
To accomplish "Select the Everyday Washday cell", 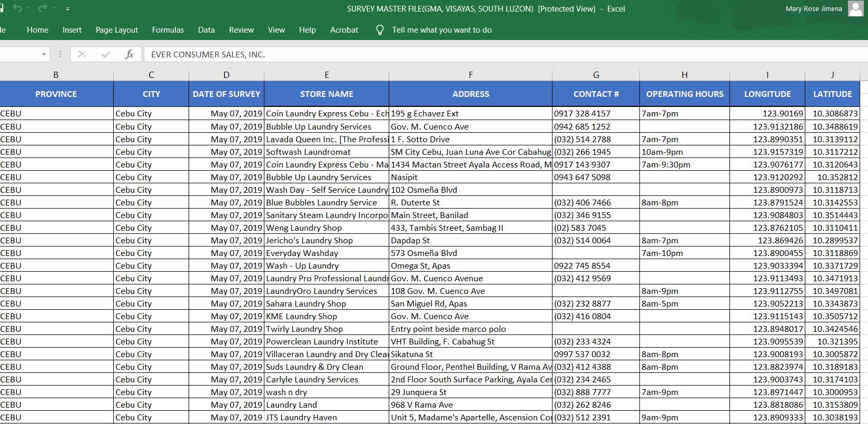I will click(x=327, y=253).
